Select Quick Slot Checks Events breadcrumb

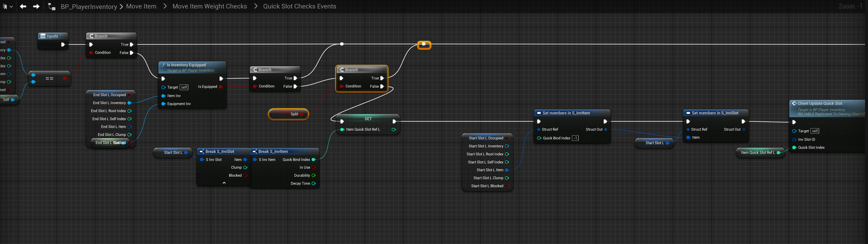click(x=299, y=6)
